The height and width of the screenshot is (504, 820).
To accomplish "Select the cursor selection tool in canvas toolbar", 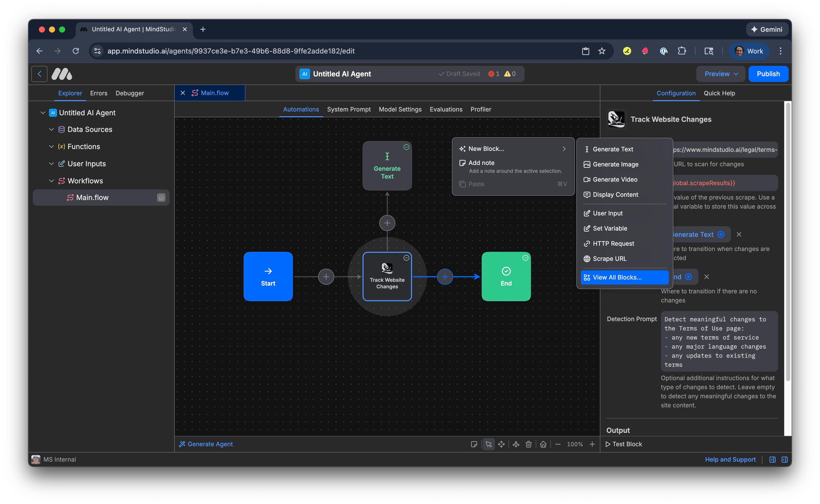I will click(489, 444).
